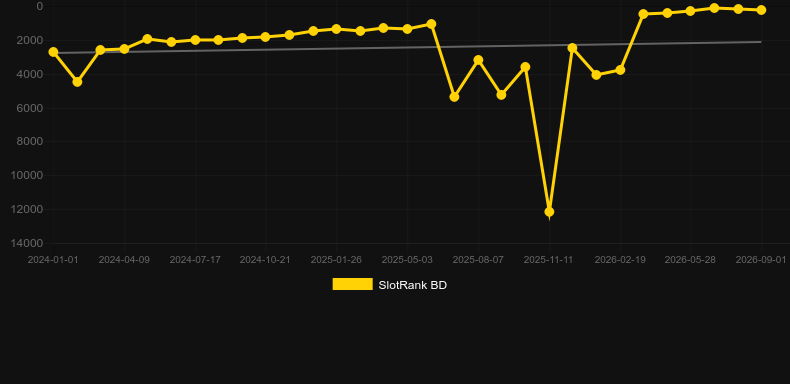Screen dimensions: 790x384
Task: Click the x-axis label 2025-08-07
Action: (x=478, y=260)
